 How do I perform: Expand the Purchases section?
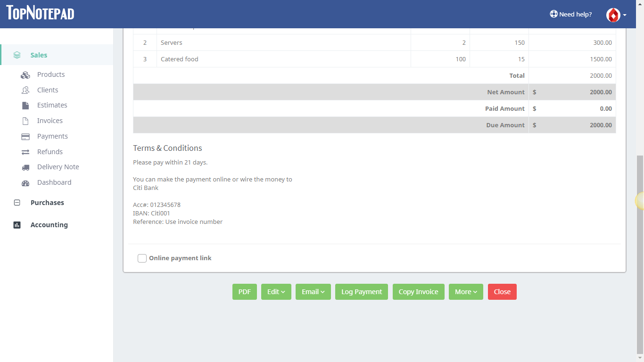(x=47, y=203)
